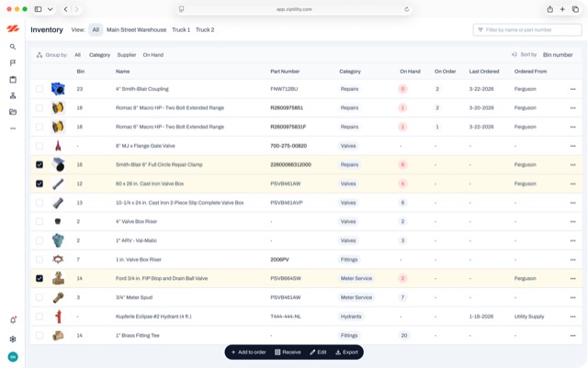Uncheck Smith-Blair 6" Full Circle Repair Clamp

[40, 164]
